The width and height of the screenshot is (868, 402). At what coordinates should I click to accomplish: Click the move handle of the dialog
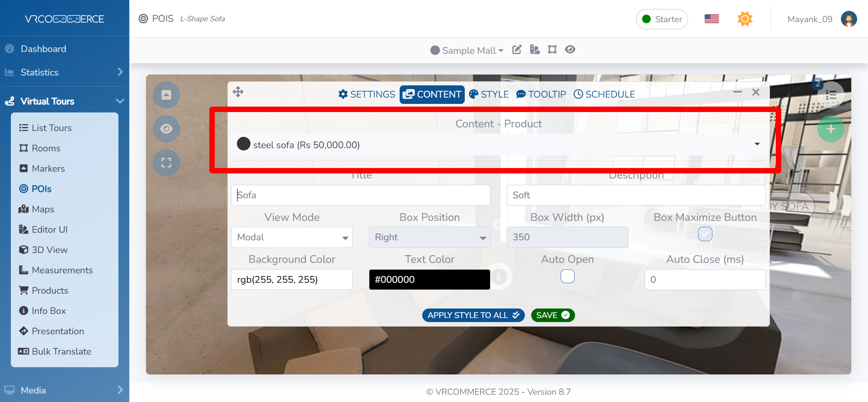[238, 92]
